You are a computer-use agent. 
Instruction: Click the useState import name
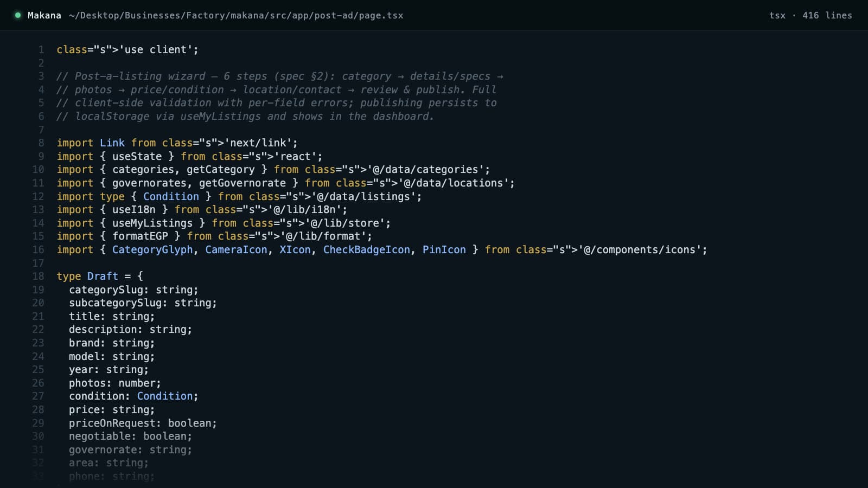point(137,156)
